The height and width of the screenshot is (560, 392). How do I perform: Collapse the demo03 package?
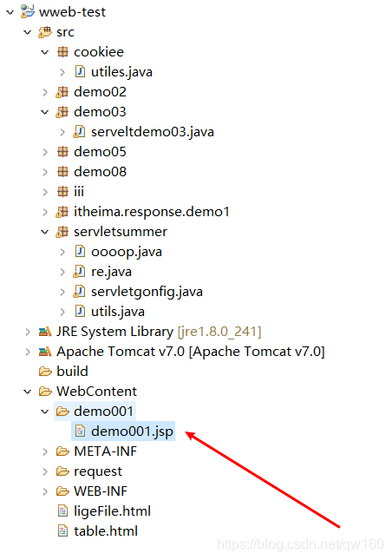[45, 113]
